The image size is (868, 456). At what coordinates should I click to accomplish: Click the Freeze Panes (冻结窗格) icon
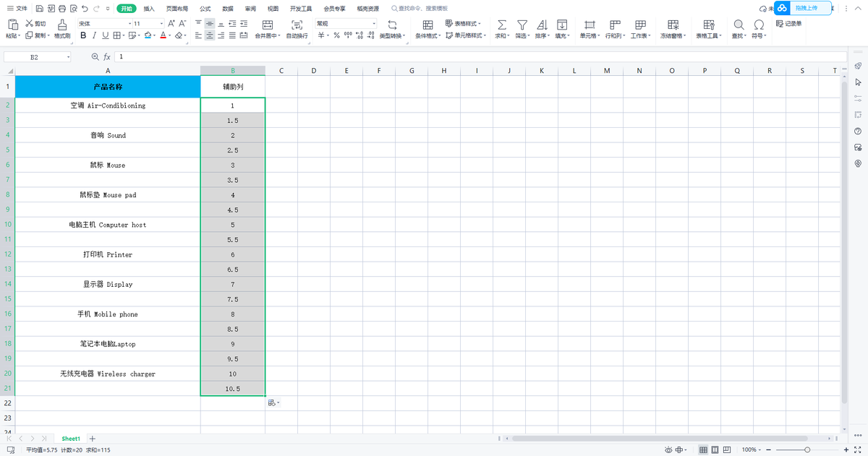(673, 25)
